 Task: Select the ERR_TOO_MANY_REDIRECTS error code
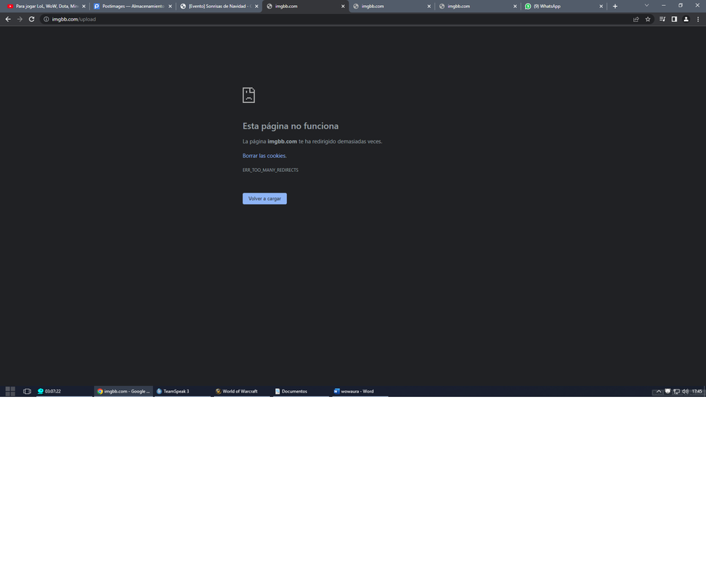270,170
